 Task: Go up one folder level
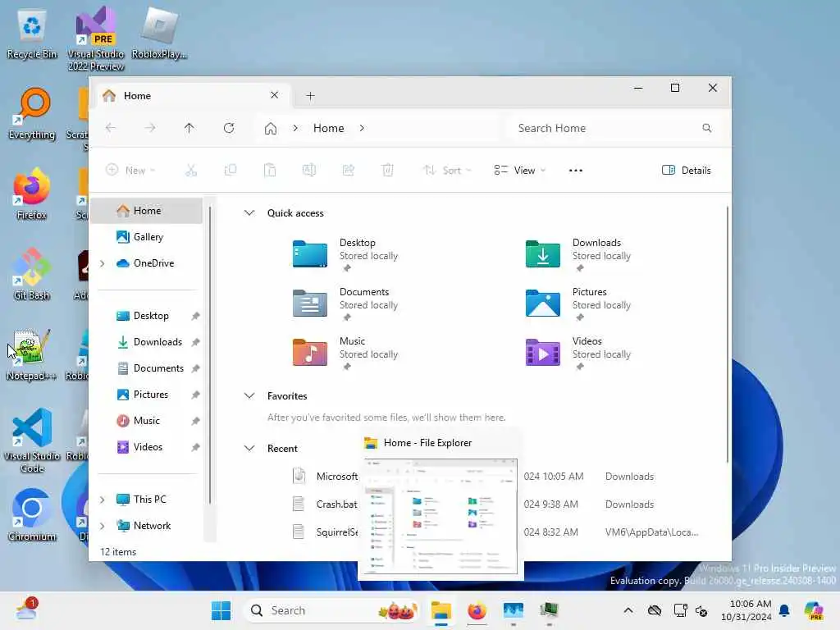[x=189, y=128]
